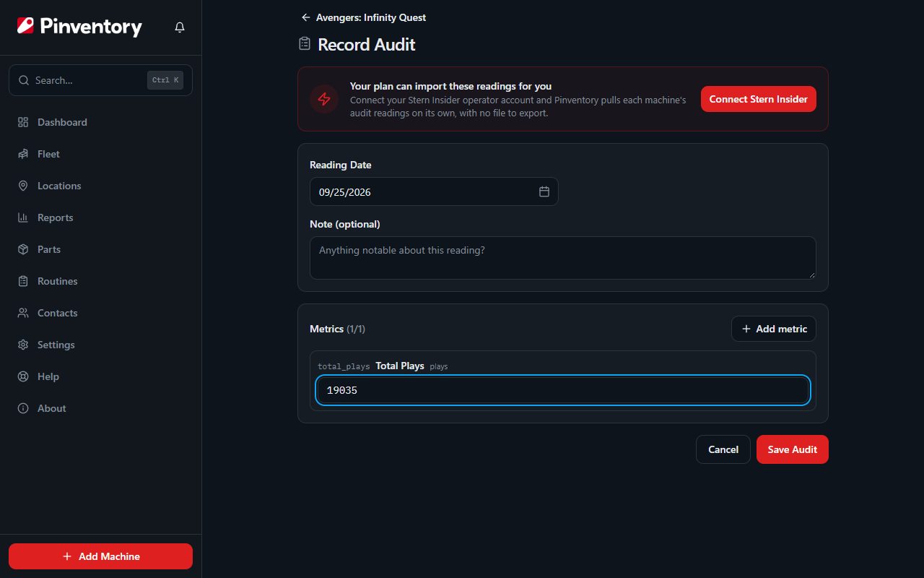924x578 pixels.
Task: Click the Fleet icon in sidebar
Action: tap(23, 154)
